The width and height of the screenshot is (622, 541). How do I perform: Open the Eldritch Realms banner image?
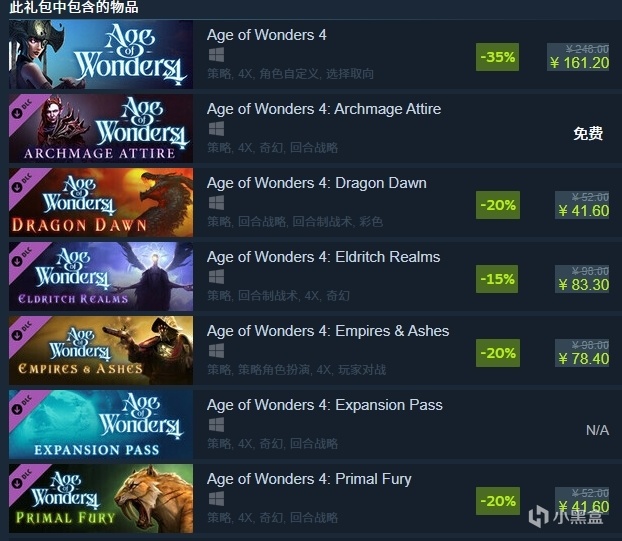pyautogui.click(x=101, y=276)
